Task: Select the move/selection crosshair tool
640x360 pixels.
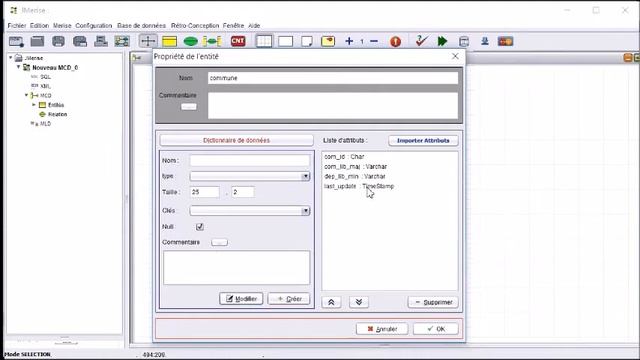Action: pyautogui.click(x=148, y=41)
